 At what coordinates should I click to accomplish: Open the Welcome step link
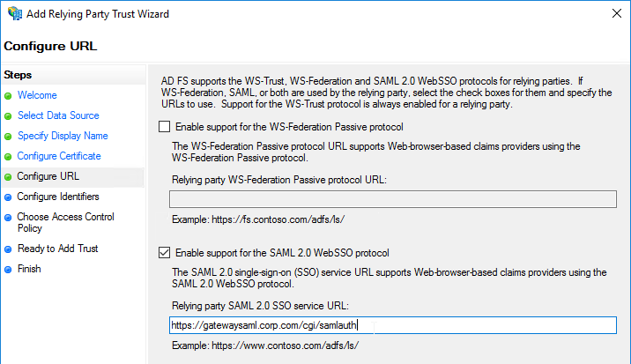(37, 95)
